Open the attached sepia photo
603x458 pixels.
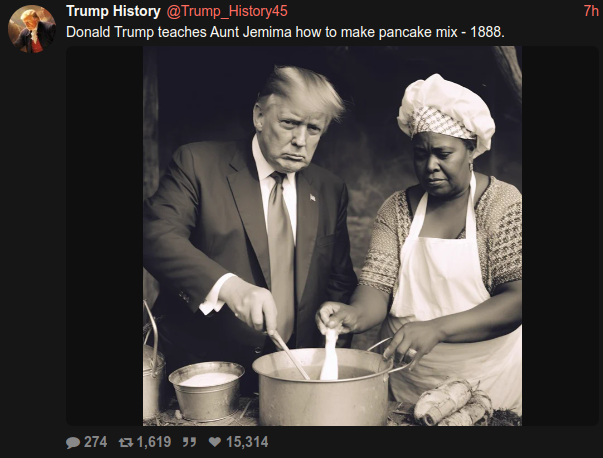[332, 236]
